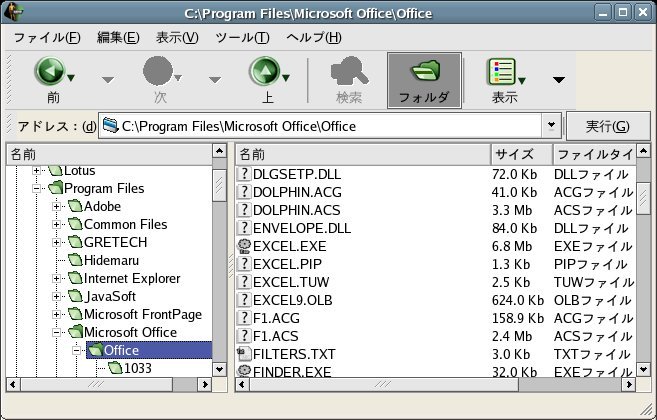657x420 pixels.
Task: Collapse the selected Office tree node
Action: [76, 350]
